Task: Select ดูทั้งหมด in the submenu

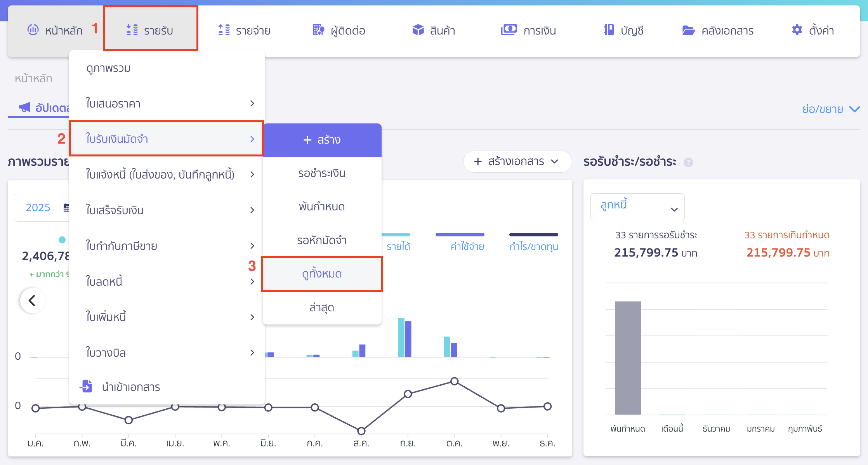Action: [322, 274]
